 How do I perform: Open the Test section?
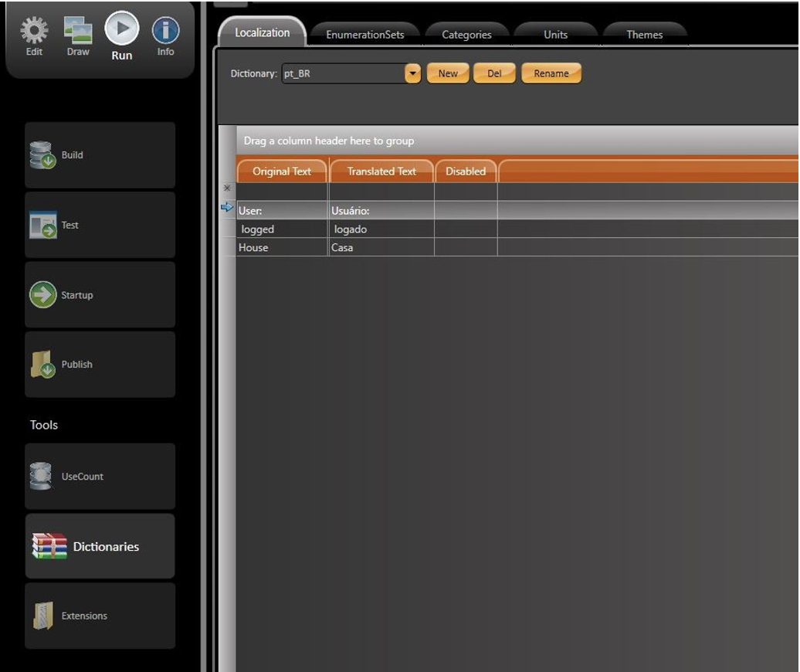100,226
